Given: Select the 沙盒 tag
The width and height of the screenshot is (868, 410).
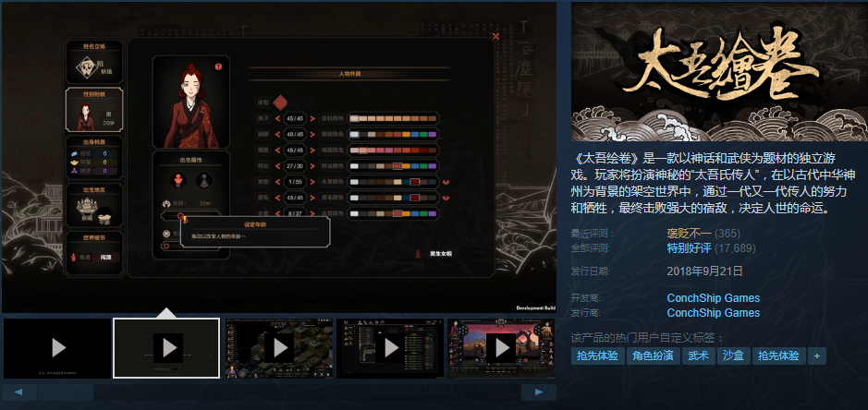Looking at the screenshot, I should tap(733, 356).
